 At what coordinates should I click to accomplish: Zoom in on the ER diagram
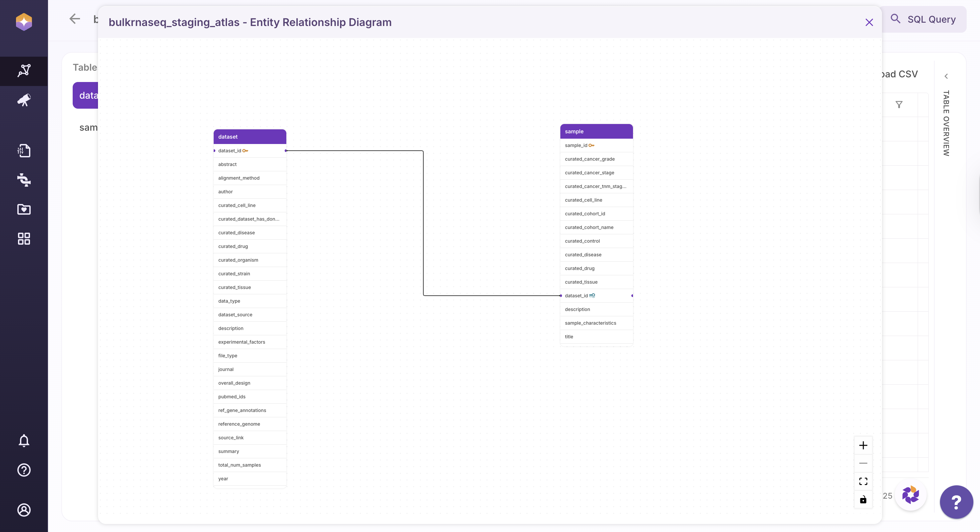(x=863, y=445)
